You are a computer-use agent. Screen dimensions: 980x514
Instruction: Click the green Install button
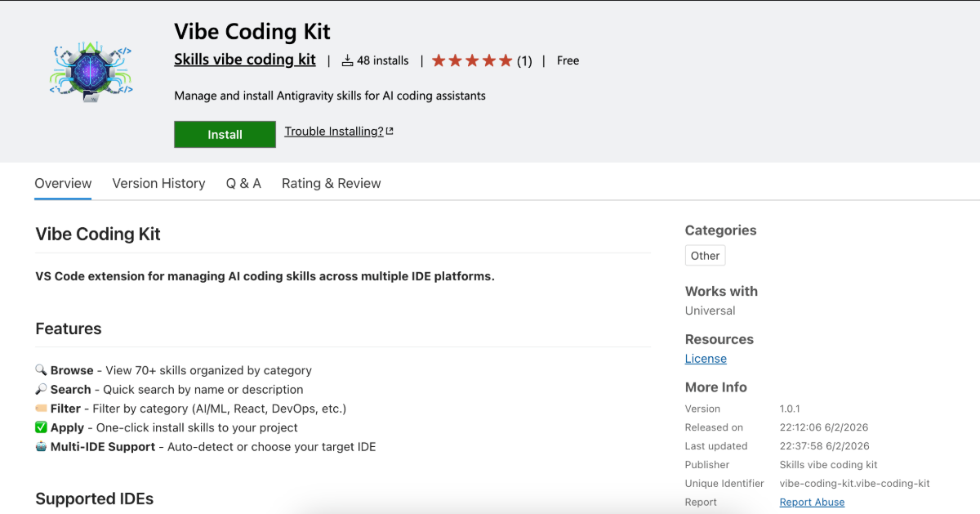(x=225, y=135)
